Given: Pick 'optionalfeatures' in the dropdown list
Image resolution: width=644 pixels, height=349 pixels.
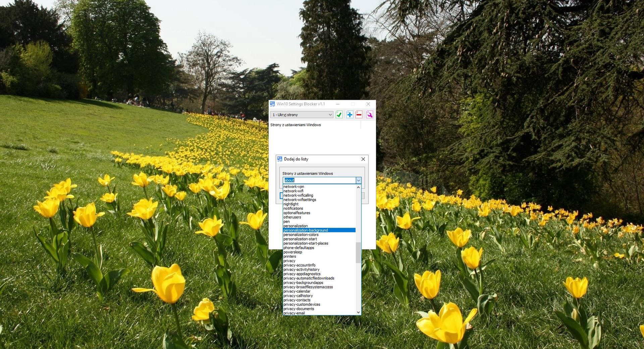Looking at the screenshot, I should pyautogui.click(x=319, y=213).
